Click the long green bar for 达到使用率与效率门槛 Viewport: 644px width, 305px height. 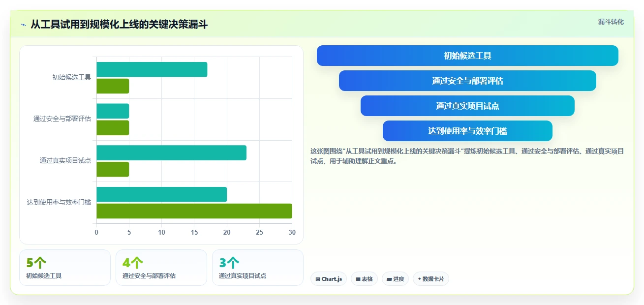coord(194,211)
